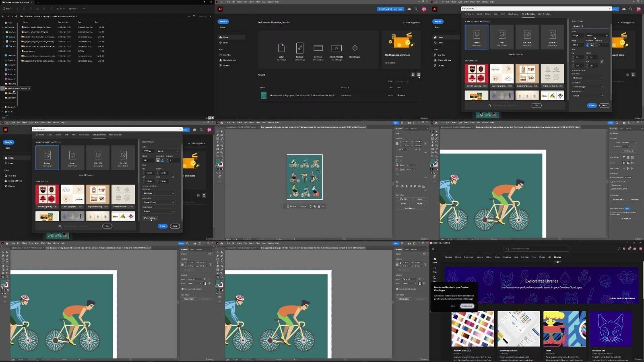Open Files in Creative Cloud Desktop sidebar
644x362 pixels.
point(435,278)
